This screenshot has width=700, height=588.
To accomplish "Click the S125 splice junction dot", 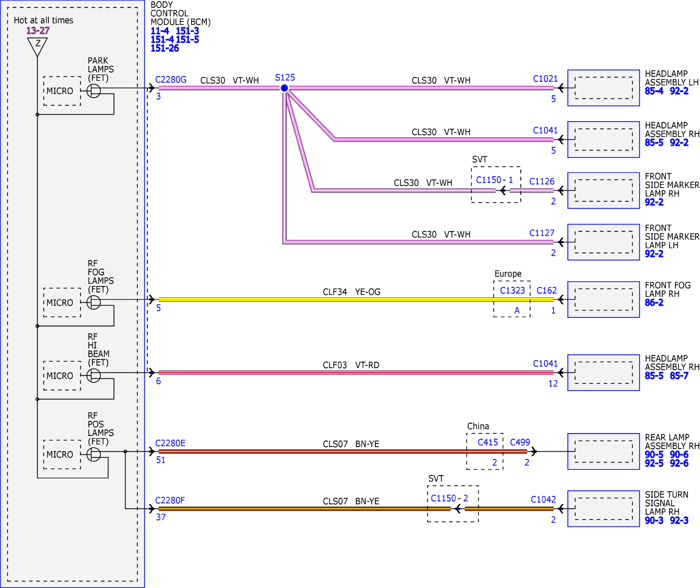I will click(284, 88).
